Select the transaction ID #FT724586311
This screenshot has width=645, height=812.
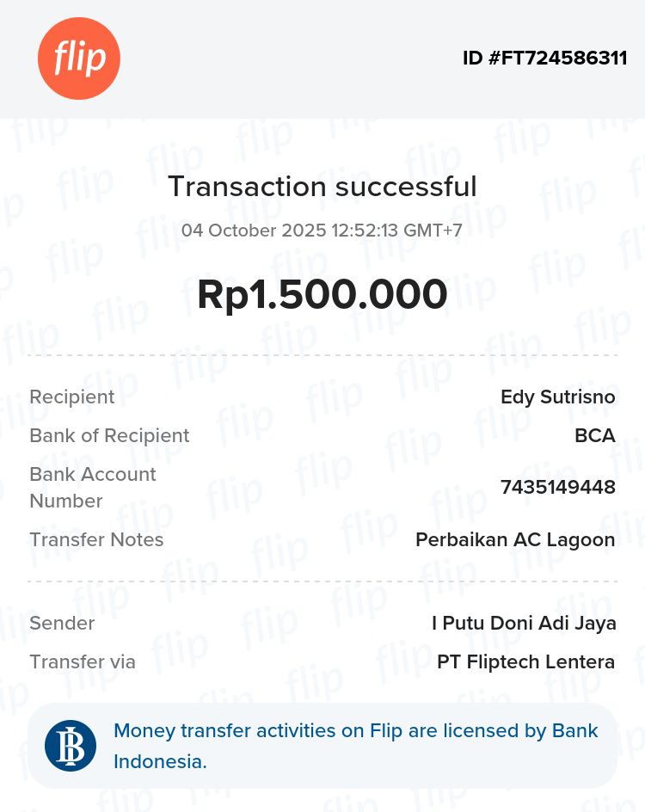[544, 58]
